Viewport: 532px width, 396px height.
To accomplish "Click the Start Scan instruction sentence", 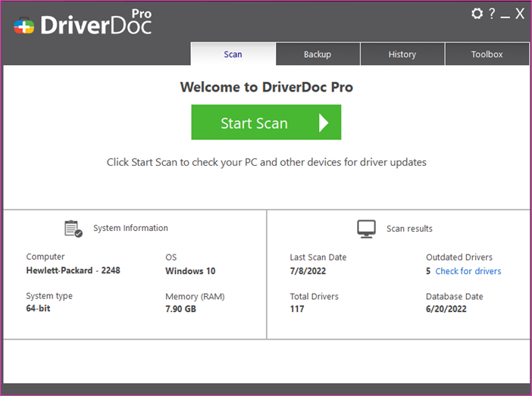I will [266, 162].
